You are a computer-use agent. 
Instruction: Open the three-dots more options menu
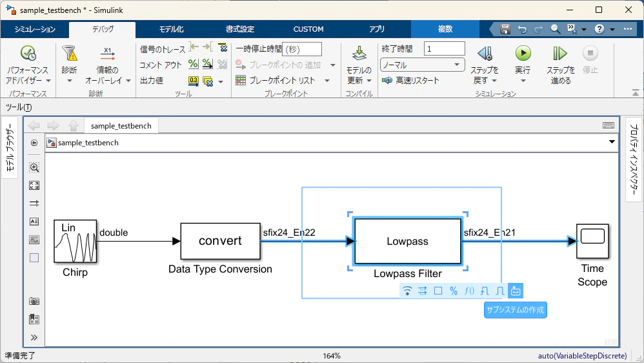628,29
